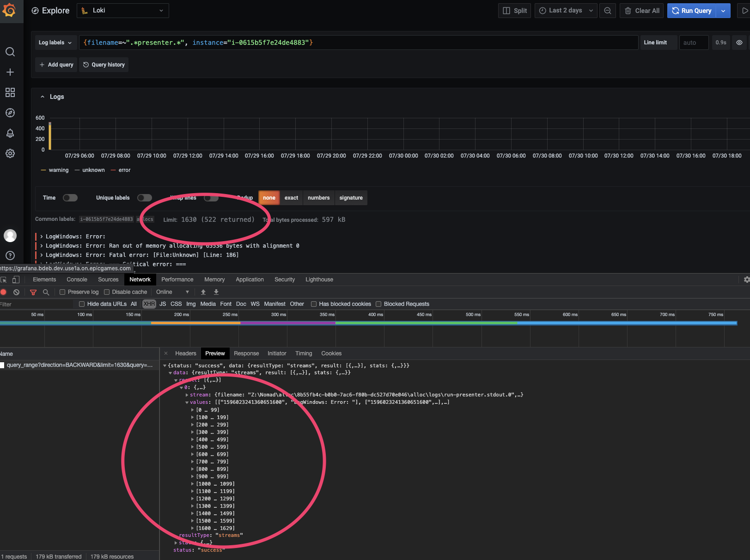
Task: Open the Alerting bell icon
Action: [10, 133]
